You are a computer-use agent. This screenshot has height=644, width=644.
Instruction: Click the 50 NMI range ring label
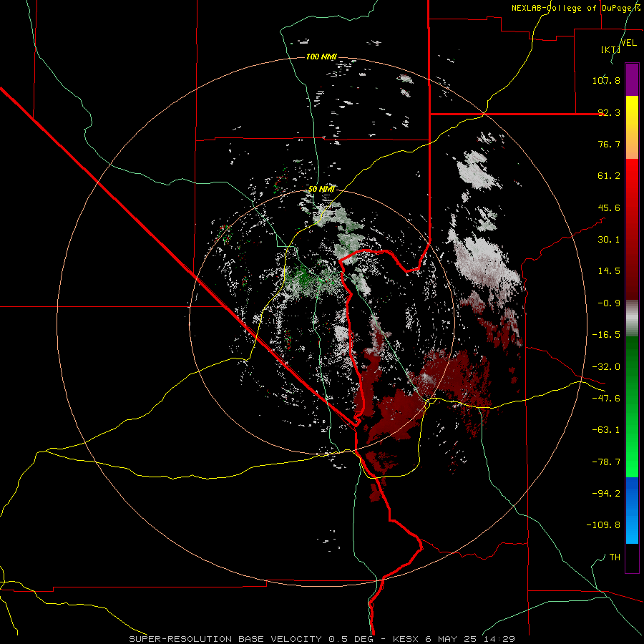coord(321,190)
